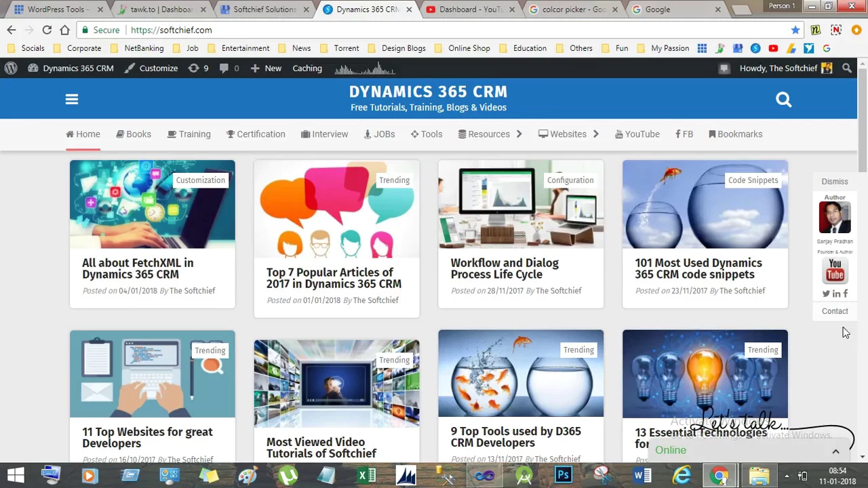
Task: Open the Books menu item
Action: point(134,134)
